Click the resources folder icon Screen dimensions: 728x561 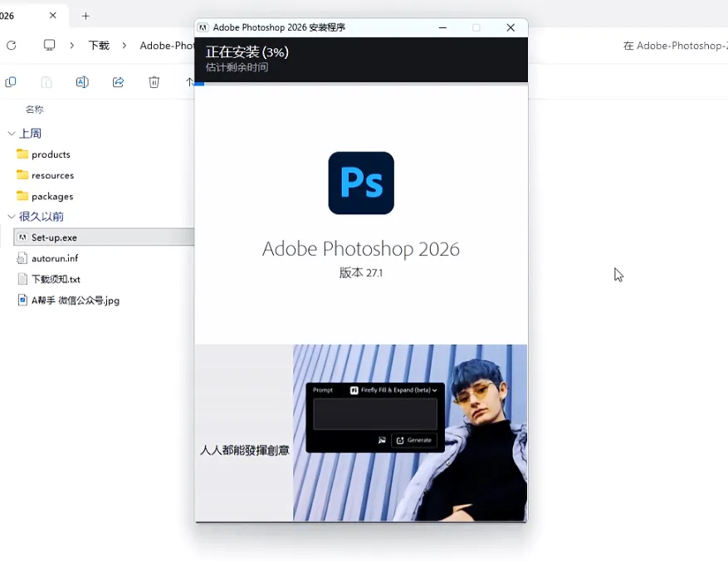pyautogui.click(x=22, y=174)
